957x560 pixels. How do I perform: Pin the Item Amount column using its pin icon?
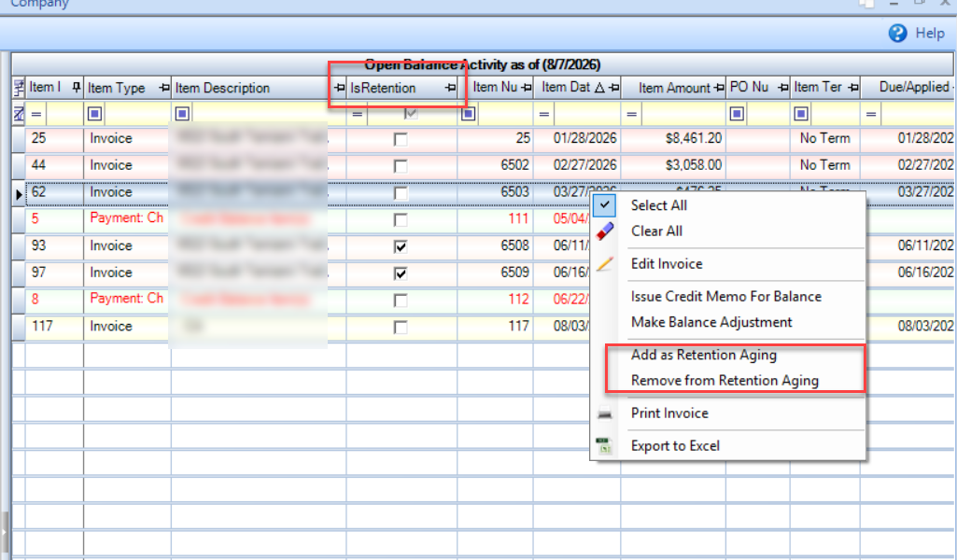(x=719, y=88)
